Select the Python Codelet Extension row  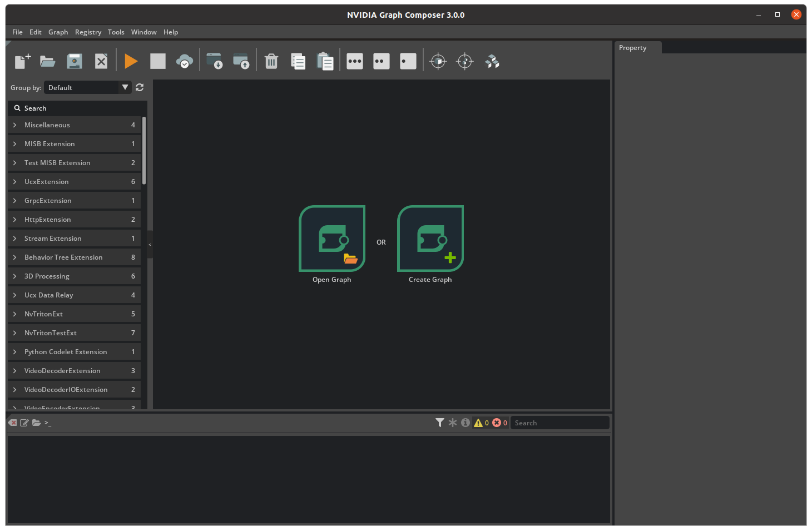coord(75,352)
